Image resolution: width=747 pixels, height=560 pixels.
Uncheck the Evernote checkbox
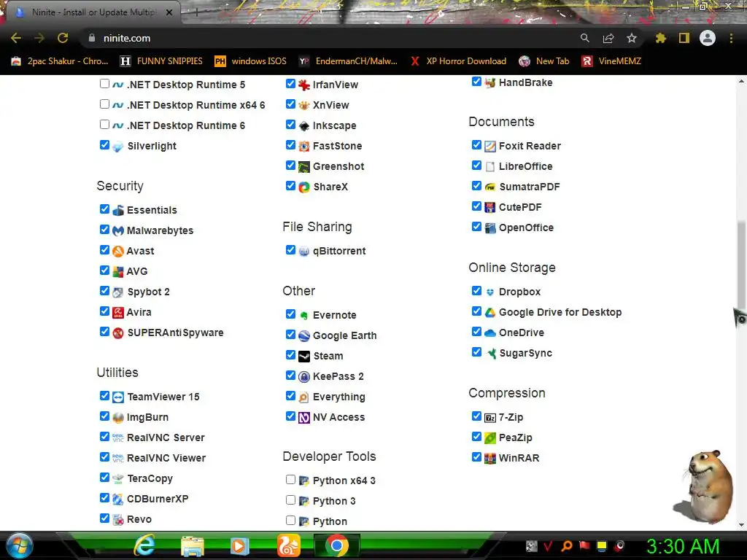tap(290, 314)
